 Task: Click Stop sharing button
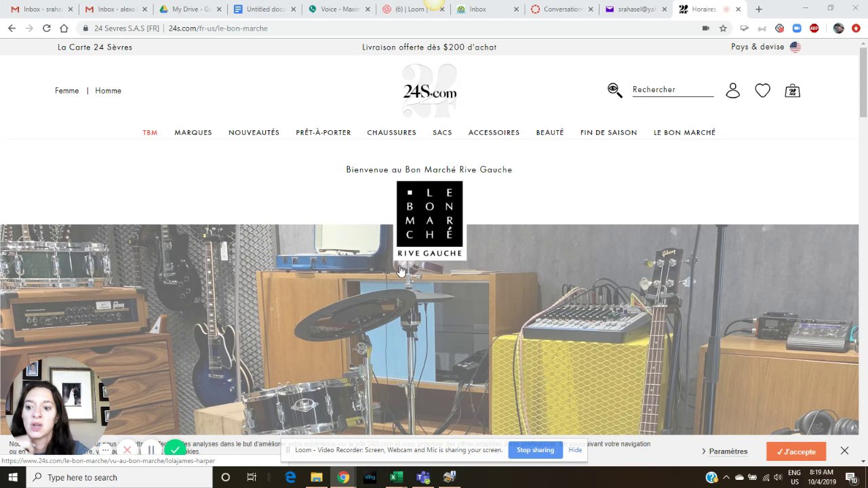click(535, 450)
